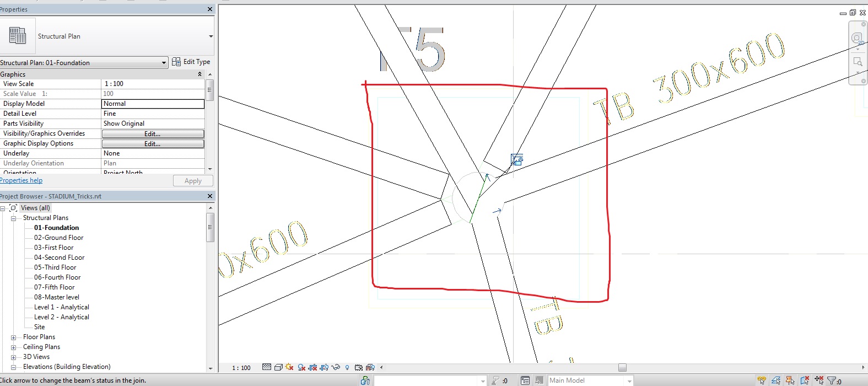Screen dimensions: 868x386
Task: Close the Properties palette
Action: [x=209, y=9]
